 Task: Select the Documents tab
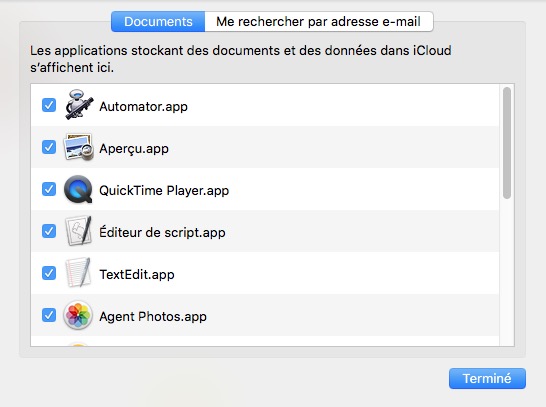[158, 22]
